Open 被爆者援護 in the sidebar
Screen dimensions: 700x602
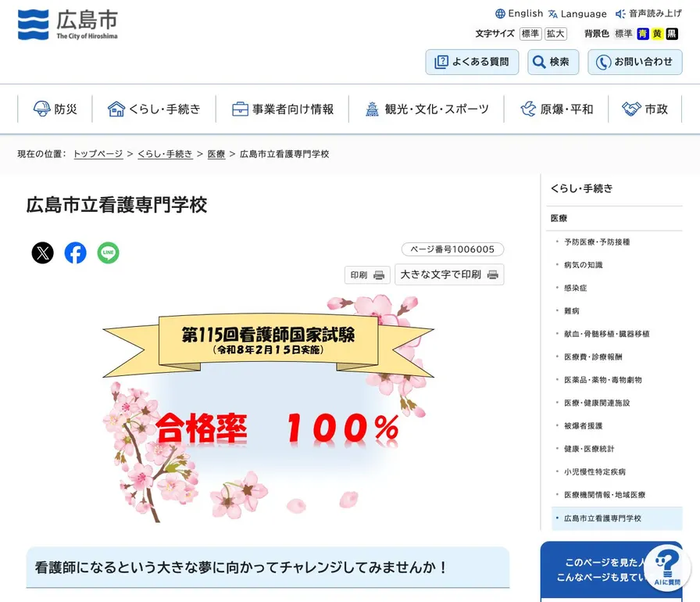coord(583,425)
